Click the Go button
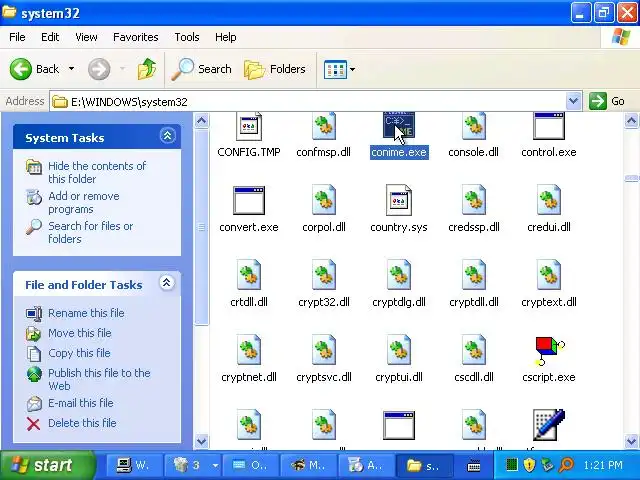 click(607, 101)
